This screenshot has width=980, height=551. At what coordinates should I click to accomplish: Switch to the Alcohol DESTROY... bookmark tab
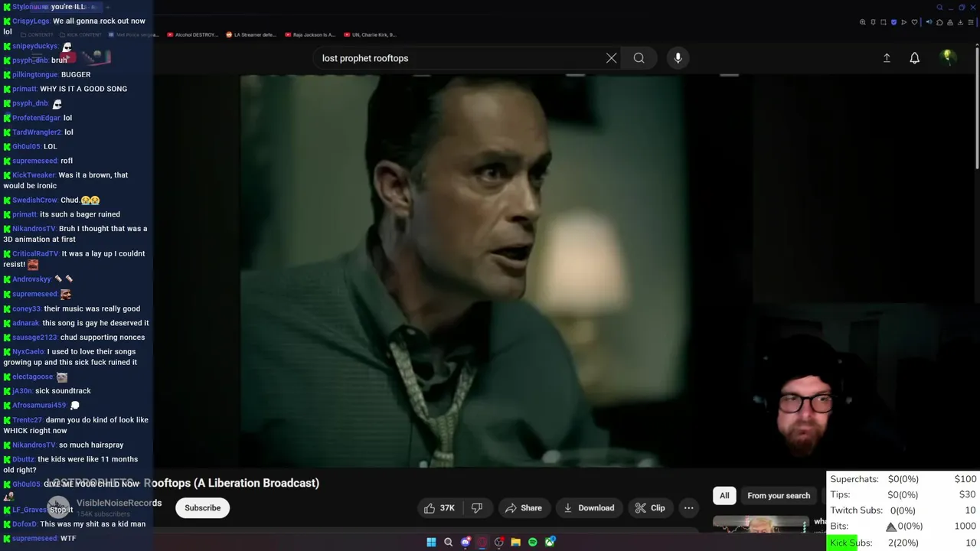[x=193, y=34]
